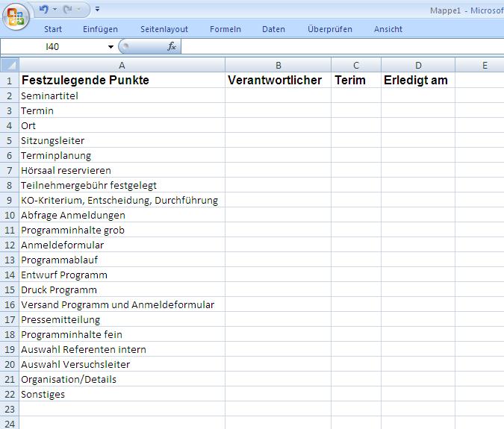Select row 1 header
This screenshot has width=504, height=429.
[x=9, y=81]
